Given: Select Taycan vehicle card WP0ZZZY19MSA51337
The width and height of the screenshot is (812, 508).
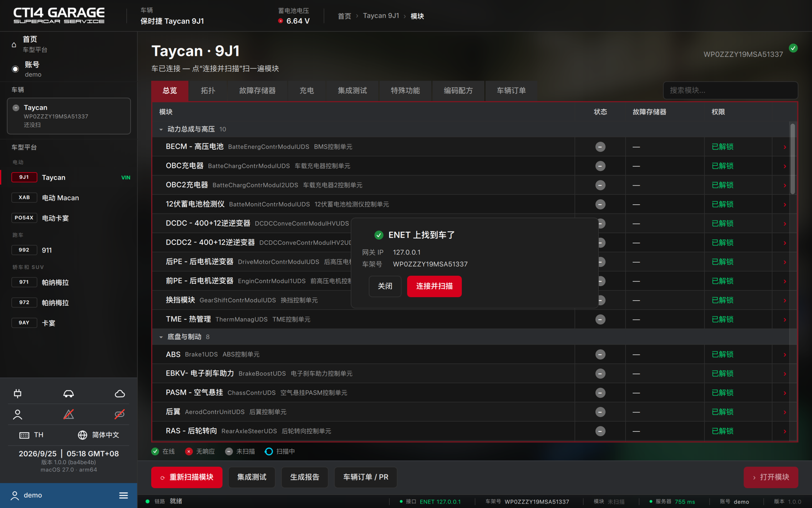Looking at the screenshot, I should pos(69,116).
